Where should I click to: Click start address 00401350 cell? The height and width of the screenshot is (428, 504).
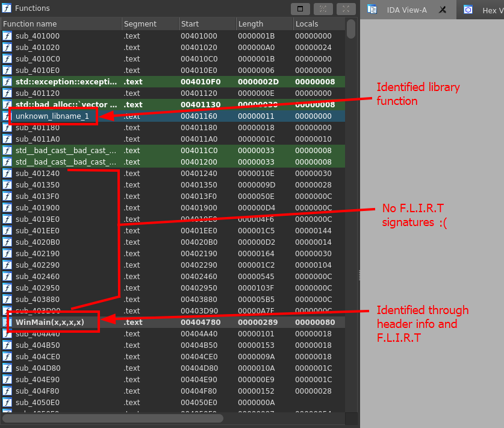coord(199,184)
